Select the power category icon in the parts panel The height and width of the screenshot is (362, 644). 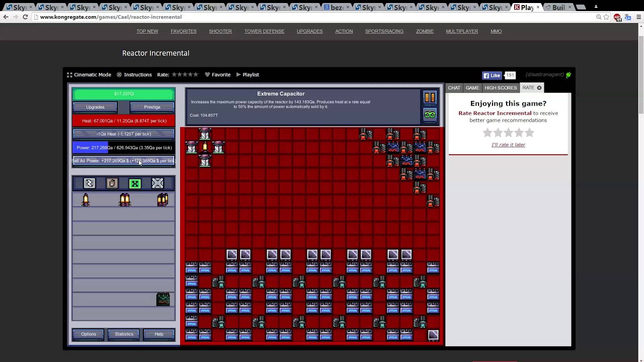[89, 184]
